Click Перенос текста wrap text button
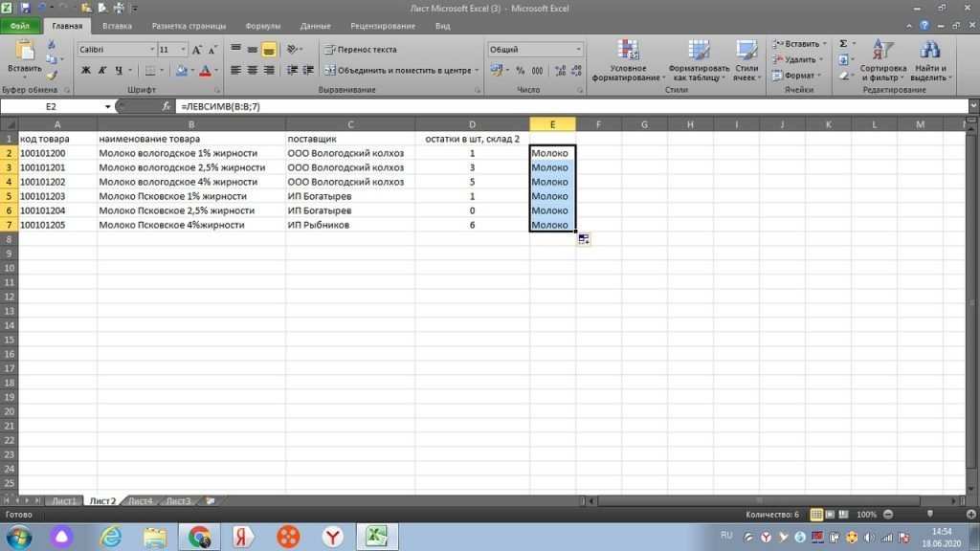This screenshot has height=551, width=980. (361, 50)
